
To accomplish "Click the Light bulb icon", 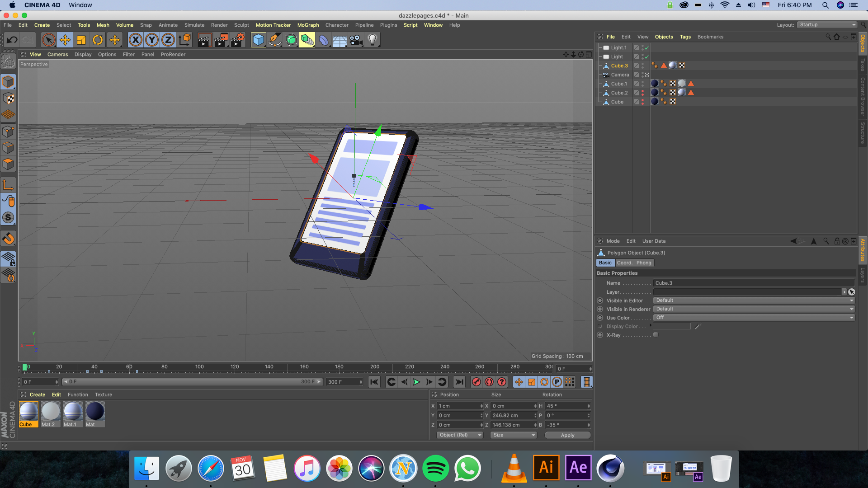I will (x=372, y=40).
